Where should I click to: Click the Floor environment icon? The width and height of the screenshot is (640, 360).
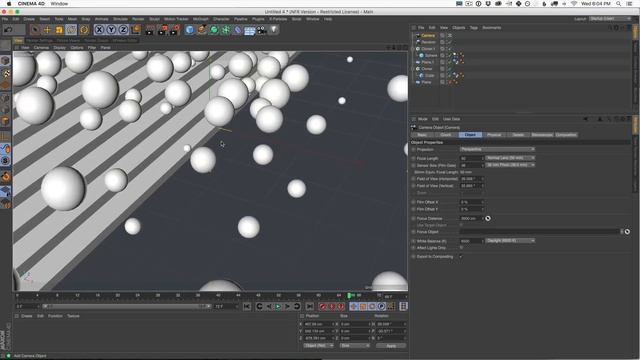249,30
